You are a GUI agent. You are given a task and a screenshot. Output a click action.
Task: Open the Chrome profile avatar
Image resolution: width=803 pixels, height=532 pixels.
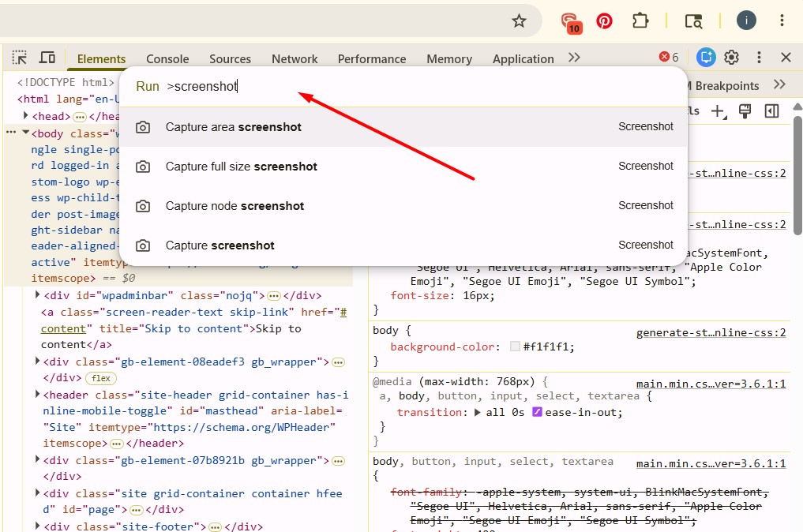tap(746, 21)
